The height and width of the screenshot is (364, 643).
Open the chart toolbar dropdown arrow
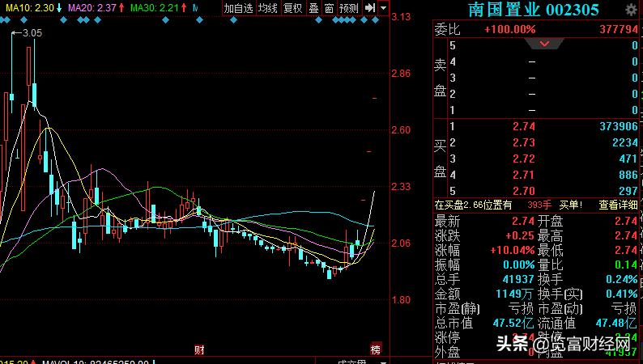[x=383, y=8]
